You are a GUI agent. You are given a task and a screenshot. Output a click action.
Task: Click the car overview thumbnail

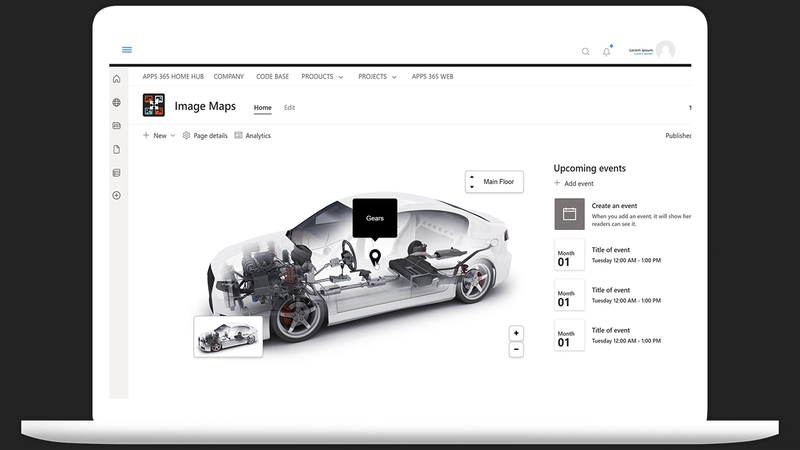tap(229, 337)
